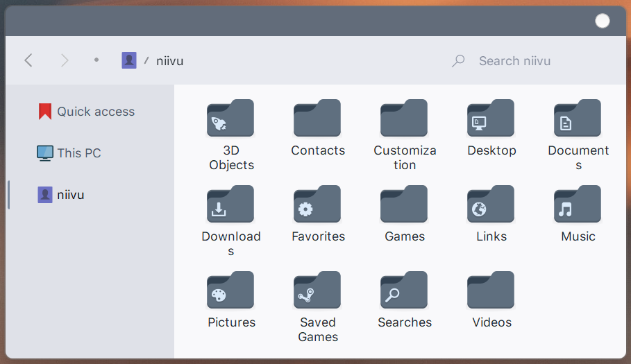Screen dimensions: 631x364
Task: Open the Downloads folder
Action: pyautogui.click(x=230, y=205)
